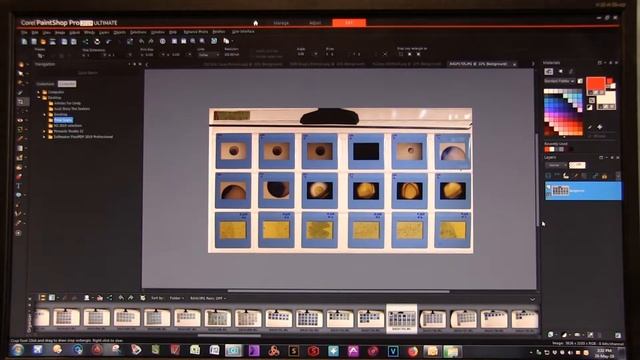This screenshot has width=640, height=360.
Task: Open the Image menu
Action: (x=60, y=32)
